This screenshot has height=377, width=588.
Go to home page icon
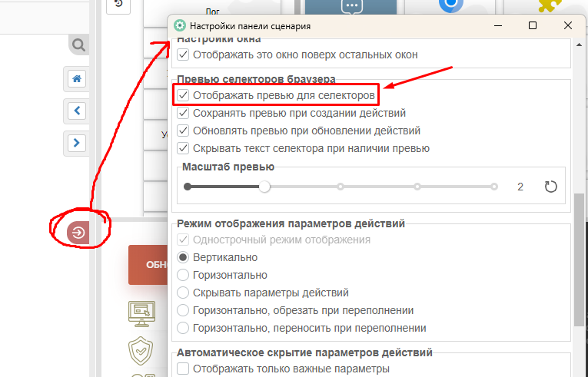pos(77,78)
